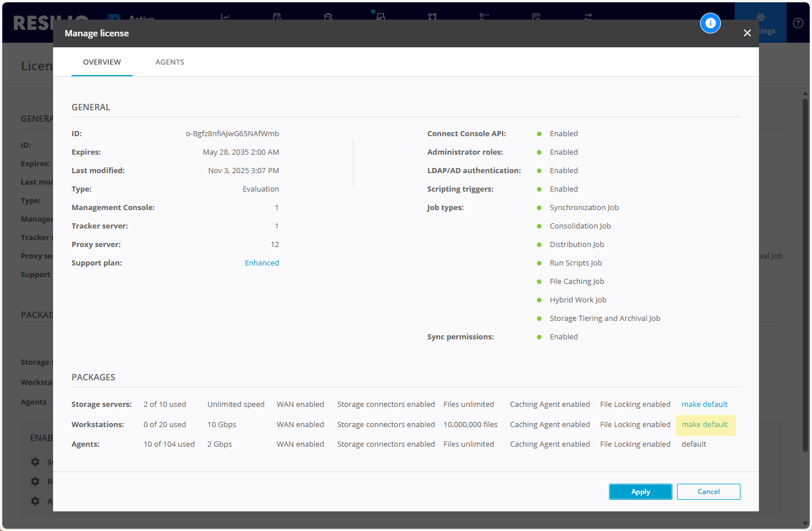Click the blue info circle icon
The height and width of the screenshot is (531, 812).
tap(710, 23)
